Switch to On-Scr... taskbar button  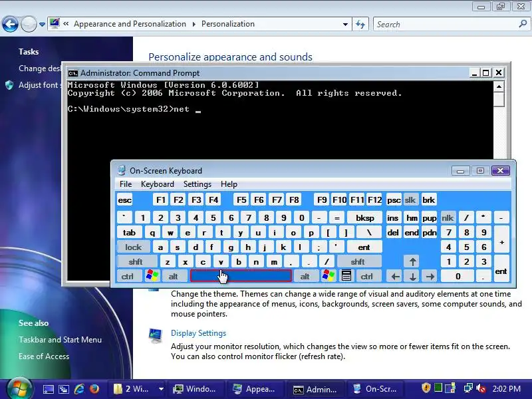[x=374, y=389]
